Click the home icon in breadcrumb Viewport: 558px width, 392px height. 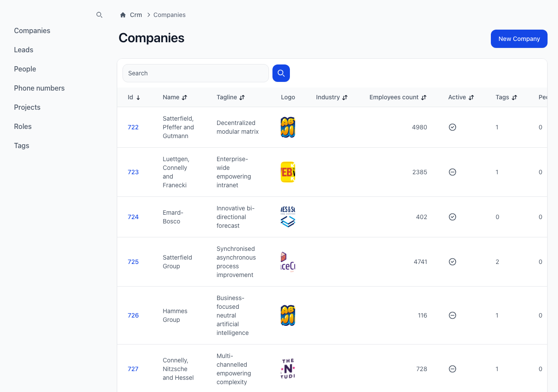point(123,15)
